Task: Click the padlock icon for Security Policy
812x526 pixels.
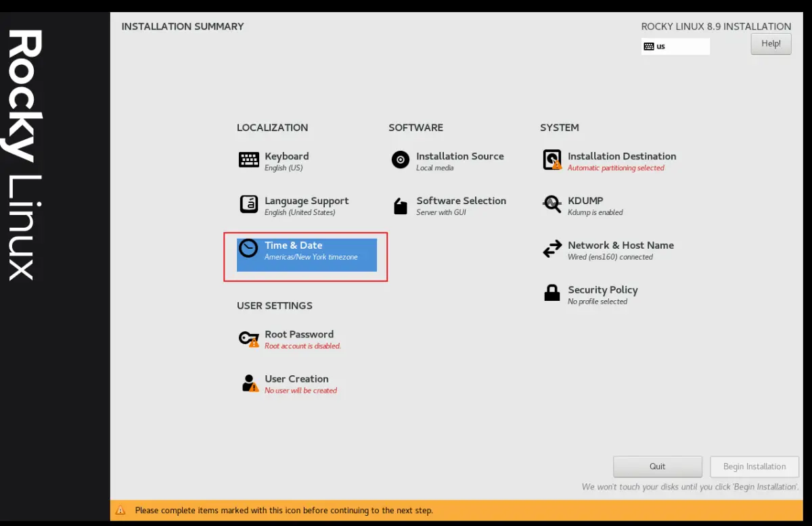Action: coord(552,293)
